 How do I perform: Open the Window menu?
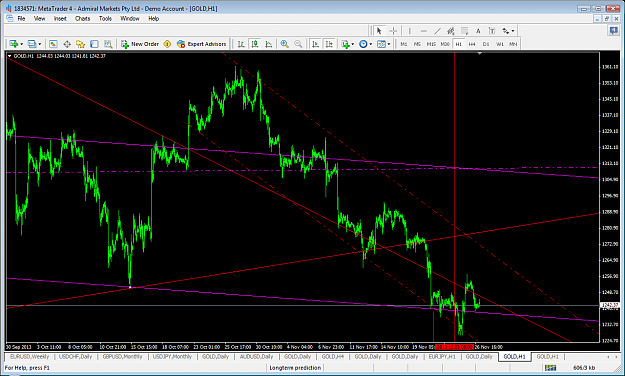[130, 18]
